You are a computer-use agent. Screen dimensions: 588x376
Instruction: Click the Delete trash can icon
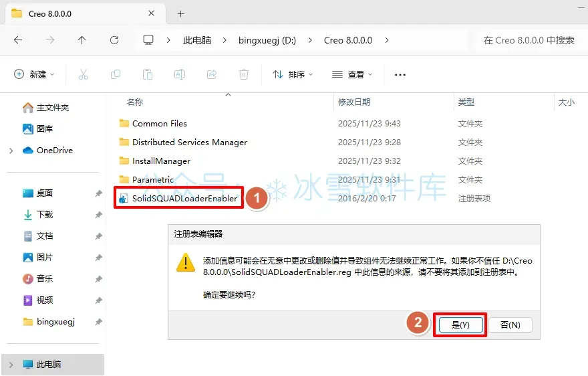click(244, 74)
